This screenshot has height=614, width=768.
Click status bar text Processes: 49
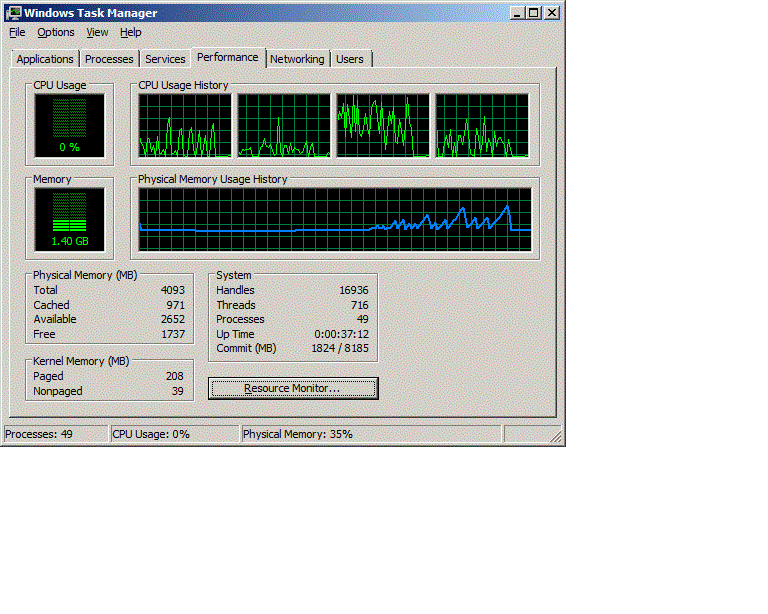point(39,434)
